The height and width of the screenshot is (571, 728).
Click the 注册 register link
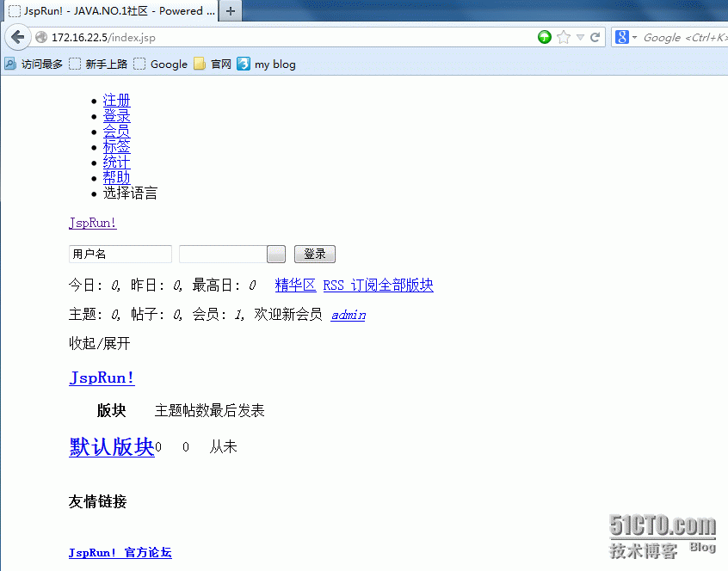coord(116,101)
